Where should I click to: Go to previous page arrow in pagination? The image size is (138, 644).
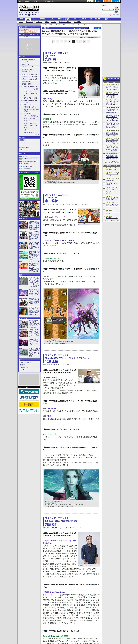(x=54, y=42)
